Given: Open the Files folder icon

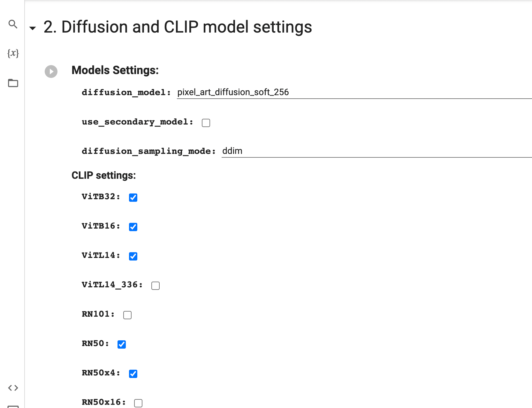Looking at the screenshot, I should click(x=13, y=83).
